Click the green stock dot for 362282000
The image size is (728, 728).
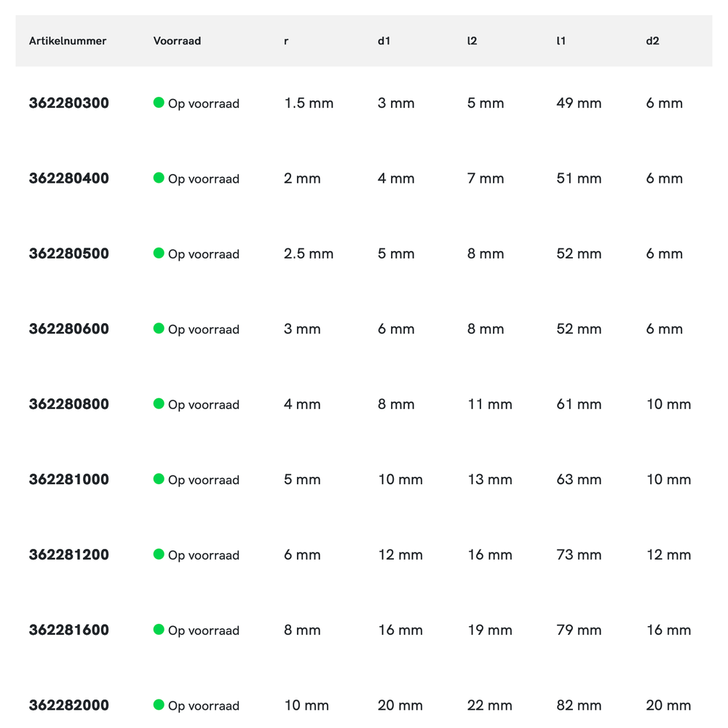click(x=159, y=705)
